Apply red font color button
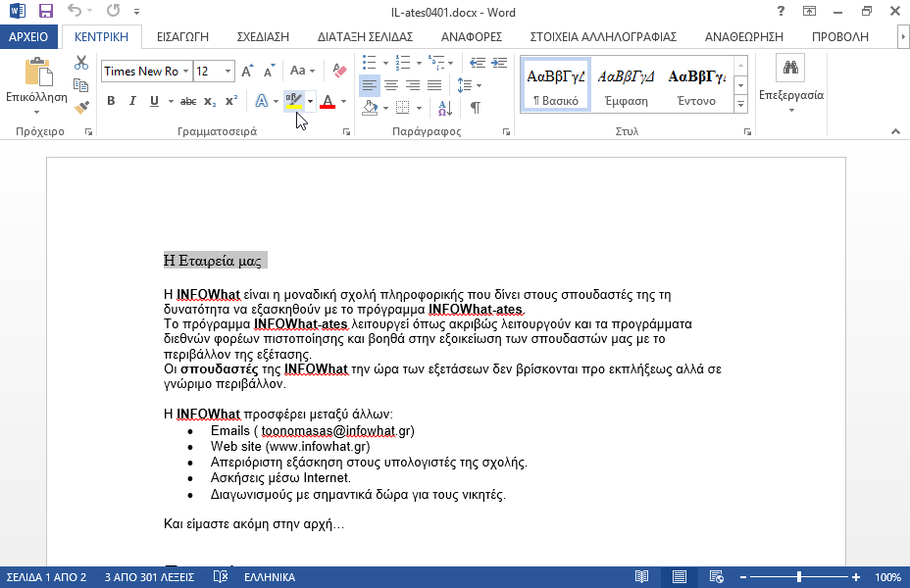 click(328, 101)
